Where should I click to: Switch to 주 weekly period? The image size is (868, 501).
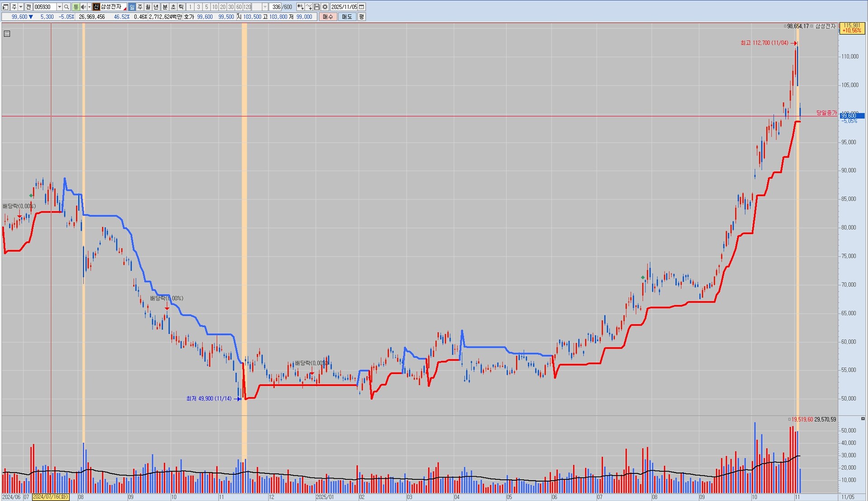140,7
